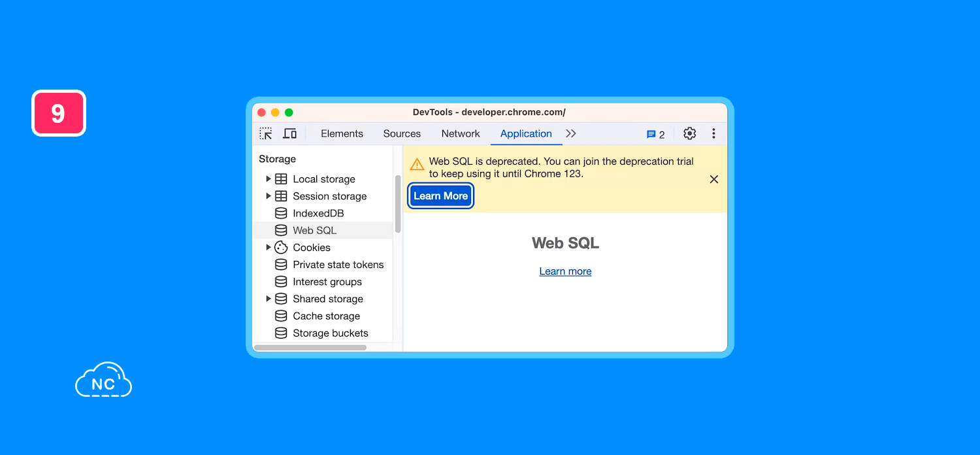Click the red close window button
The image size is (980, 455).
(262, 112)
